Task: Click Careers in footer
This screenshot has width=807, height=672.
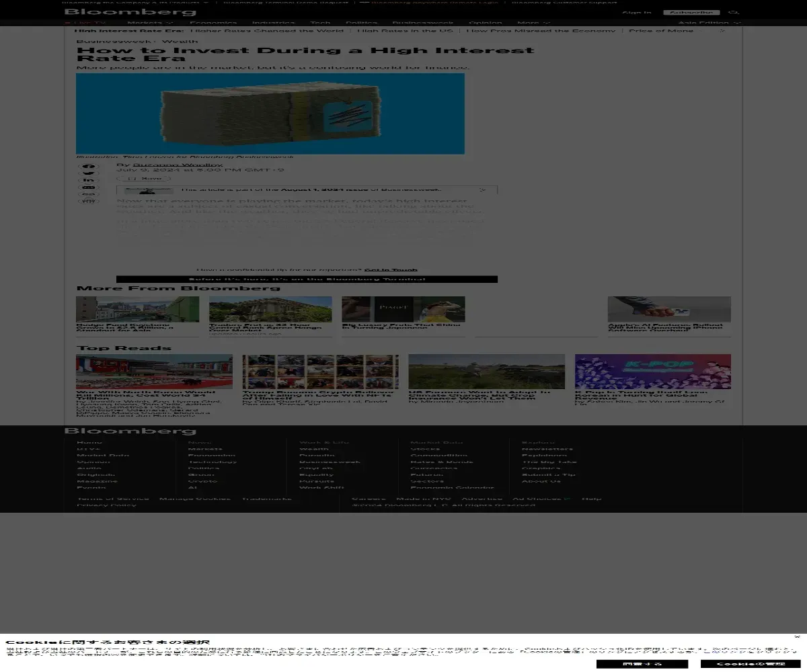Action: tap(369, 499)
